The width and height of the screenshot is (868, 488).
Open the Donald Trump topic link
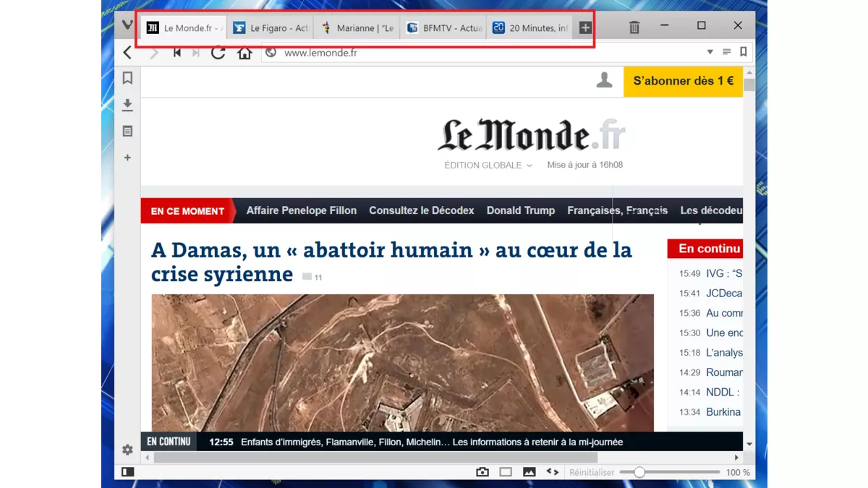point(521,210)
